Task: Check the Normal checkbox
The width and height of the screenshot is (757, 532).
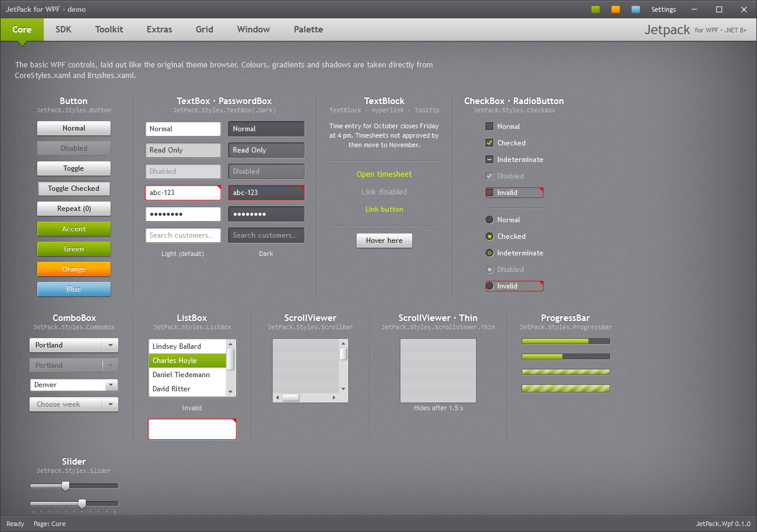Action: (x=489, y=126)
